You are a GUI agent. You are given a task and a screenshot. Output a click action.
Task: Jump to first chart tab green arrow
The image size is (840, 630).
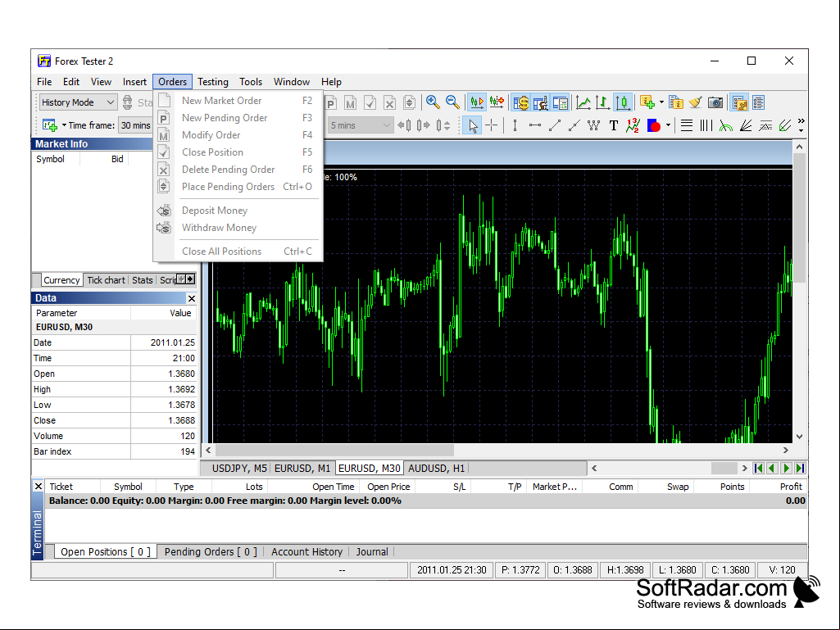[758, 469]
